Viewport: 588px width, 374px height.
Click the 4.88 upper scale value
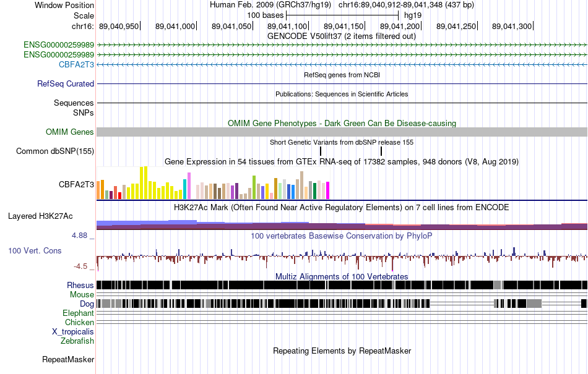point(79,236)
